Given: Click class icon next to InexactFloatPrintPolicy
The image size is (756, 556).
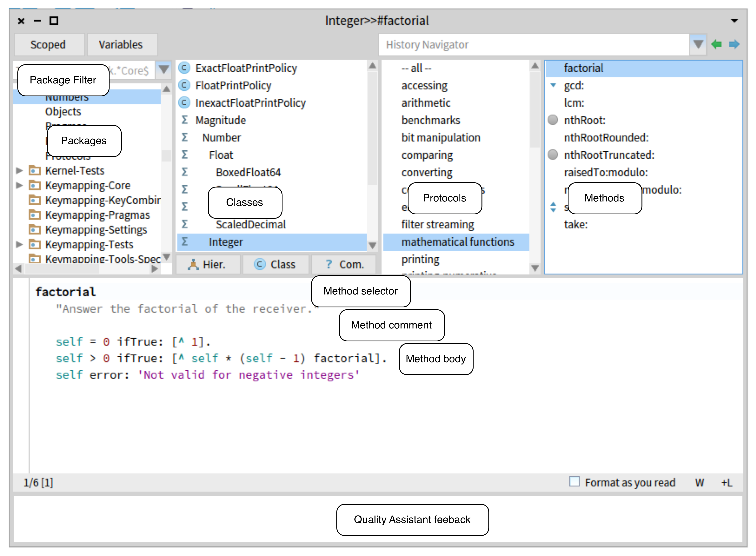Looking at the screenshot, I should click(184, 102).
